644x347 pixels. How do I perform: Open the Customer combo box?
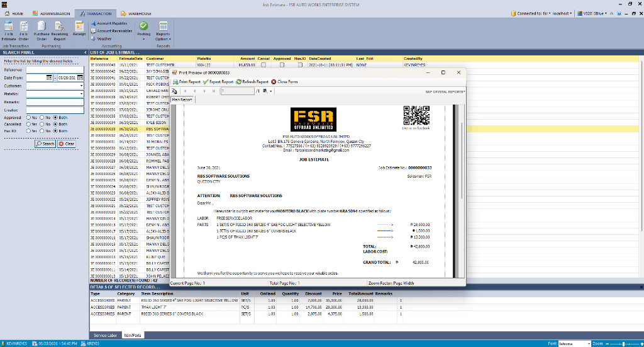pyautogui.click(x=81, y=86)
